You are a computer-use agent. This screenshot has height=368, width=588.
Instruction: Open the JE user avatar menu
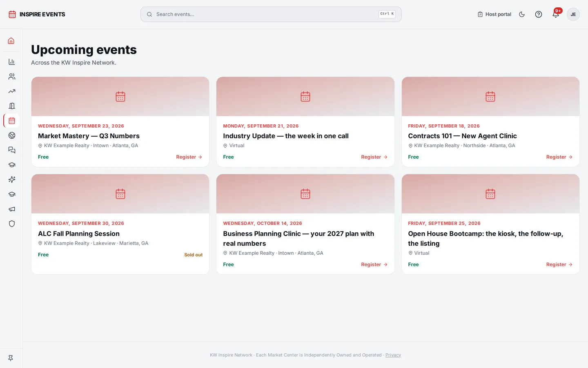tap(573, 14)
